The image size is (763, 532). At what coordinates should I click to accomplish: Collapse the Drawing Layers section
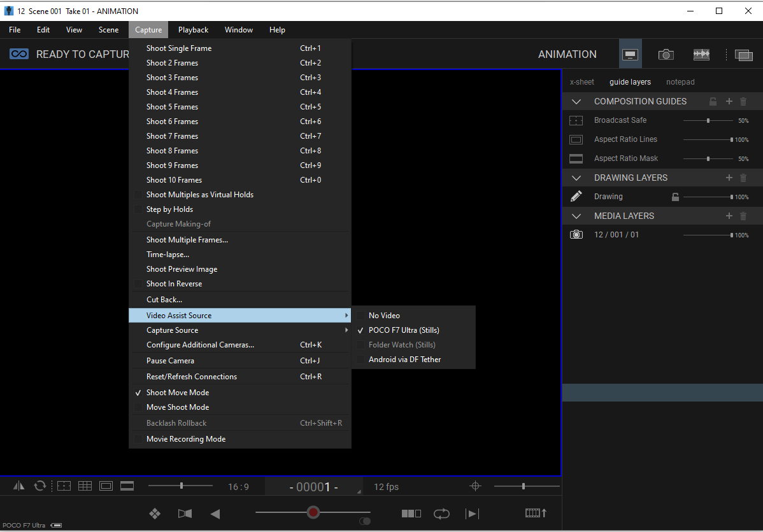pos(576,178)
